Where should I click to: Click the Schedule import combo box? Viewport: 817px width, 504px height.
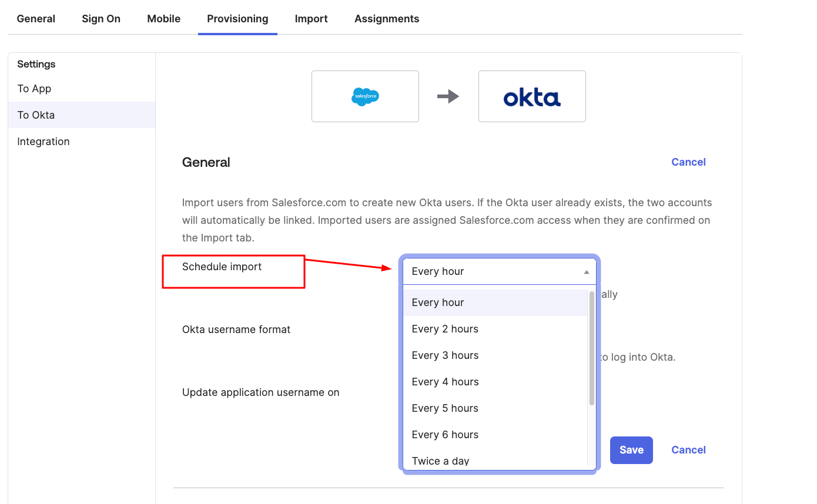click(500, 271)
